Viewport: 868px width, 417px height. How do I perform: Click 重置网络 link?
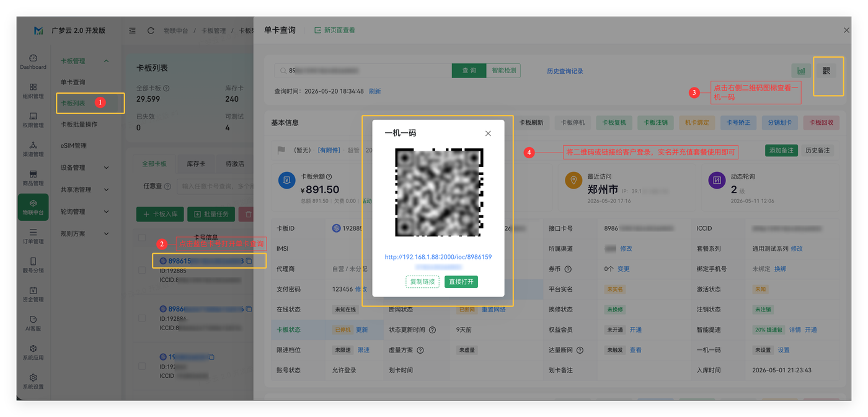click(494, 310)
